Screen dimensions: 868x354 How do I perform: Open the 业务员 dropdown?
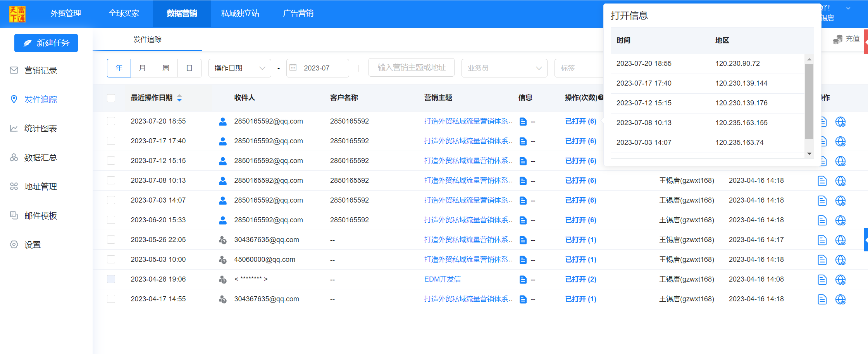coord(505,68)
